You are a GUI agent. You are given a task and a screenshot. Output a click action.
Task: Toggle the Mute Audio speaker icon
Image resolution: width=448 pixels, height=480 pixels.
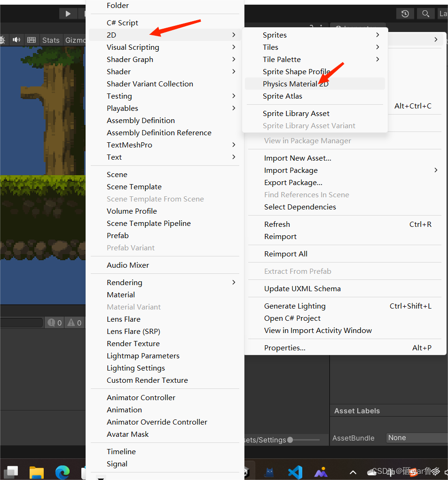[16, 40]
